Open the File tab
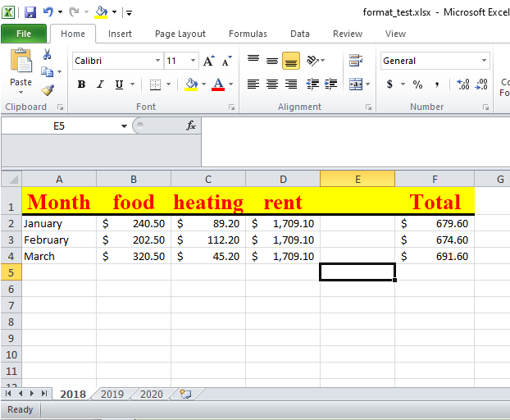The image size is (510, 420). coord(24,34)
